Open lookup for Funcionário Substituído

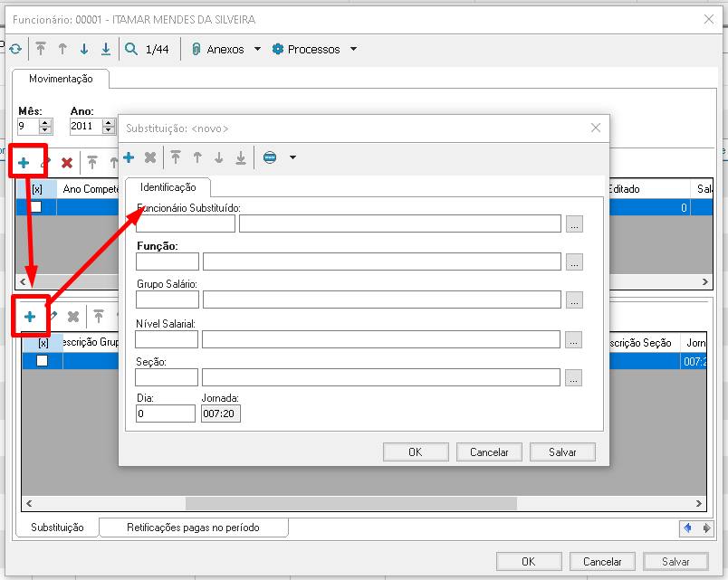coord(574,223)
